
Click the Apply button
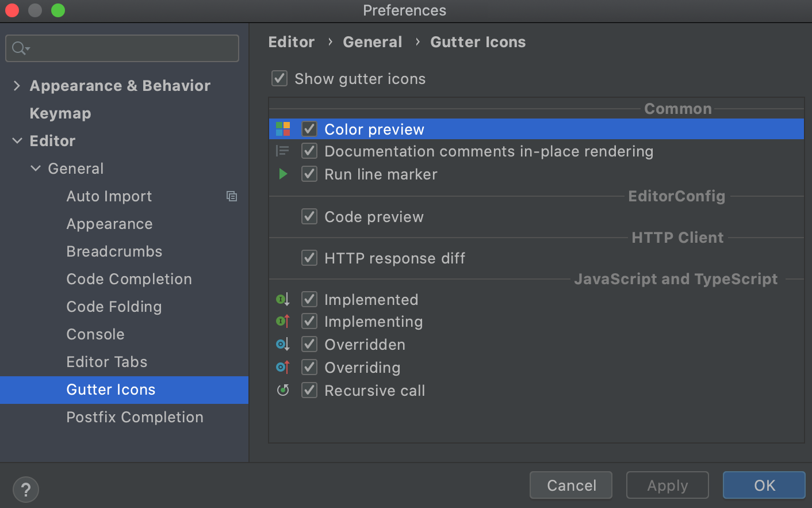pos(668,485)
